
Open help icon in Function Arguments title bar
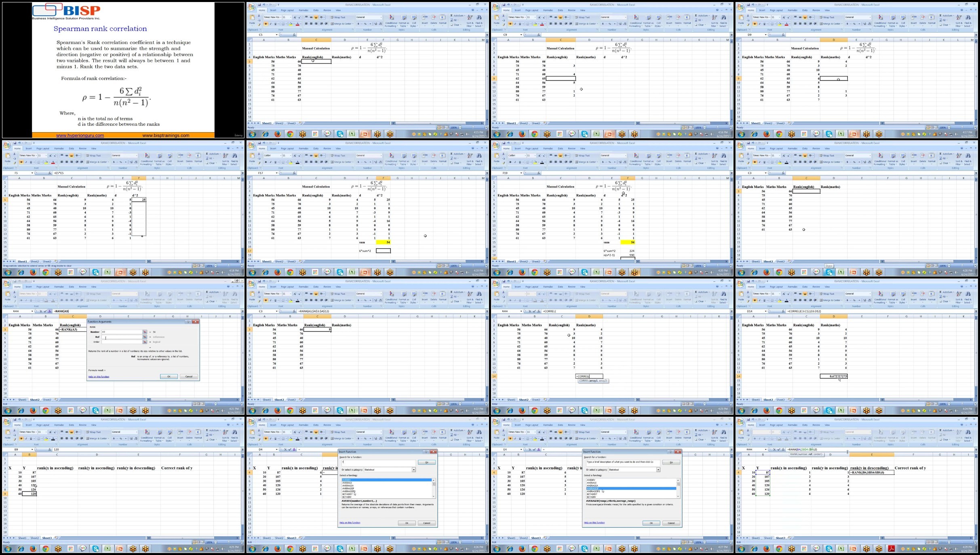[188, 322]
